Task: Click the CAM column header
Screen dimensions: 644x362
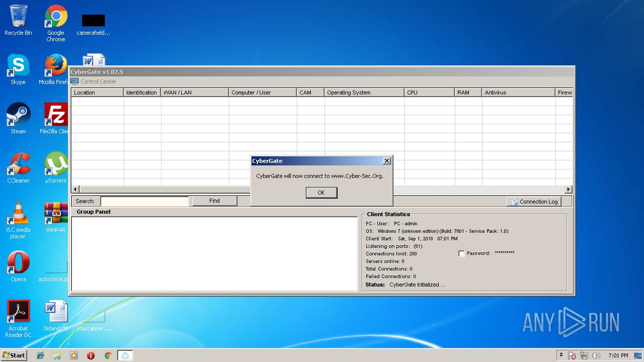Action: point(310,93)
